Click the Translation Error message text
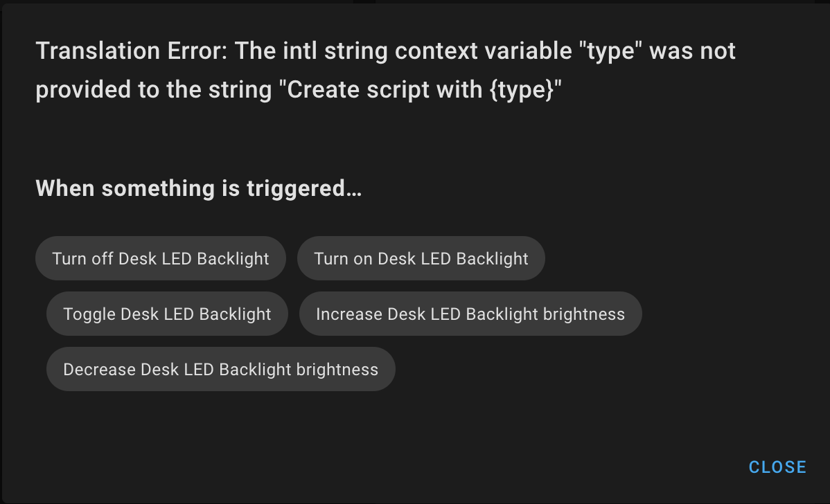Viewport: 830px width, 504px height. [385, 69]
